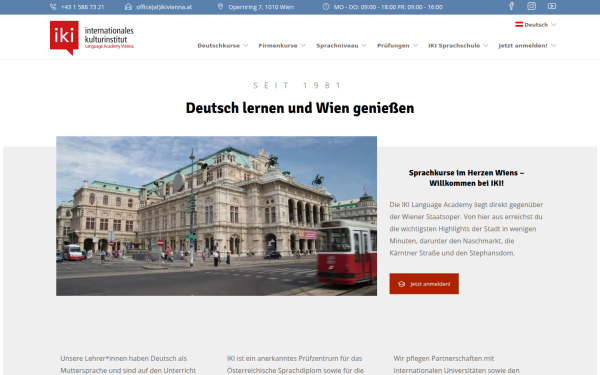Screen dimensions: 600x375
Task: Click the phone icon in top bar
Action: pos(53,7)
